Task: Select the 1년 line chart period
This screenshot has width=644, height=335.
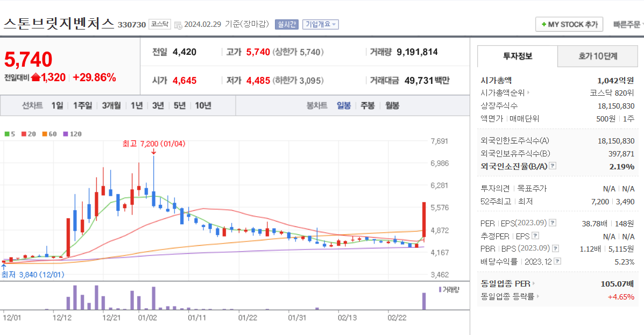Action: point(137,105)
